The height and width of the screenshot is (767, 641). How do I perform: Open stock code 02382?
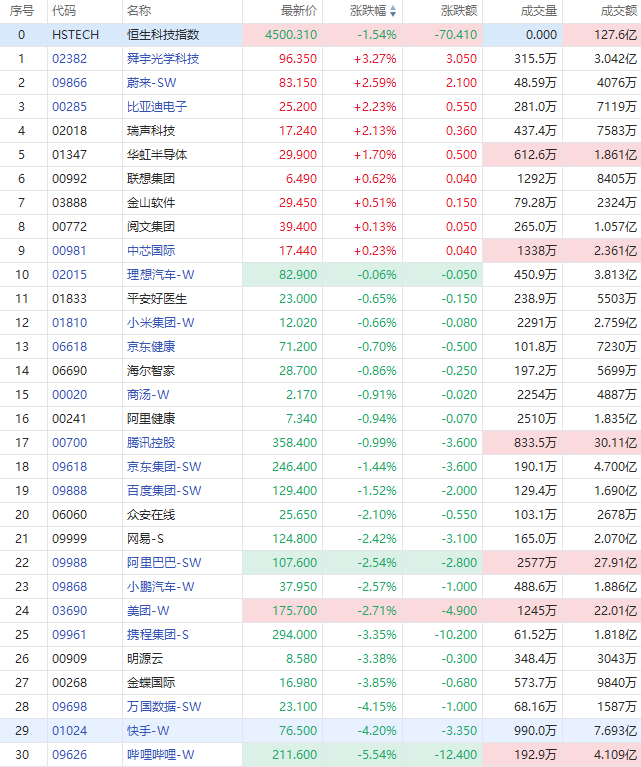pyautogui.click(x=69, y=59)
